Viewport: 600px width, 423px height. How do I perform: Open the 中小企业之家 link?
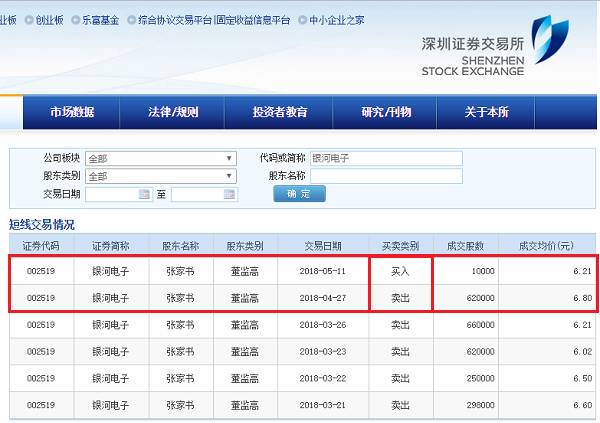337,20
